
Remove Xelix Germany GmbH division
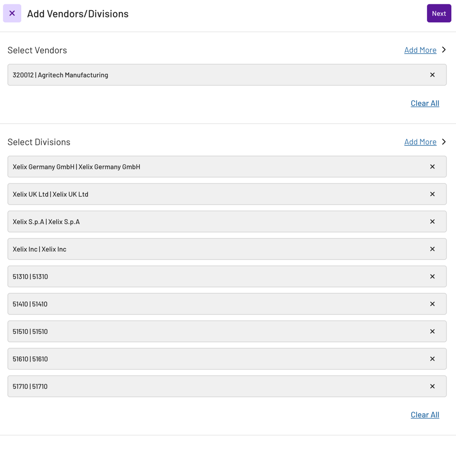432,167
